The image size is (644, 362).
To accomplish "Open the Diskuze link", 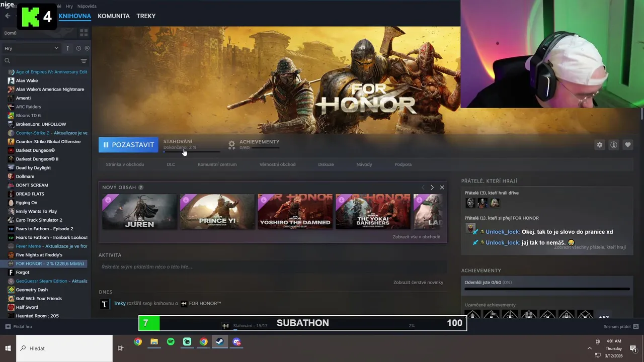I will (x=326, y=164).
